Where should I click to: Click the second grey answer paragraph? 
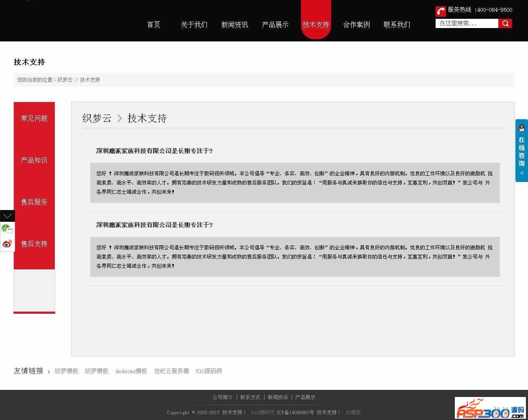(295, 257)
